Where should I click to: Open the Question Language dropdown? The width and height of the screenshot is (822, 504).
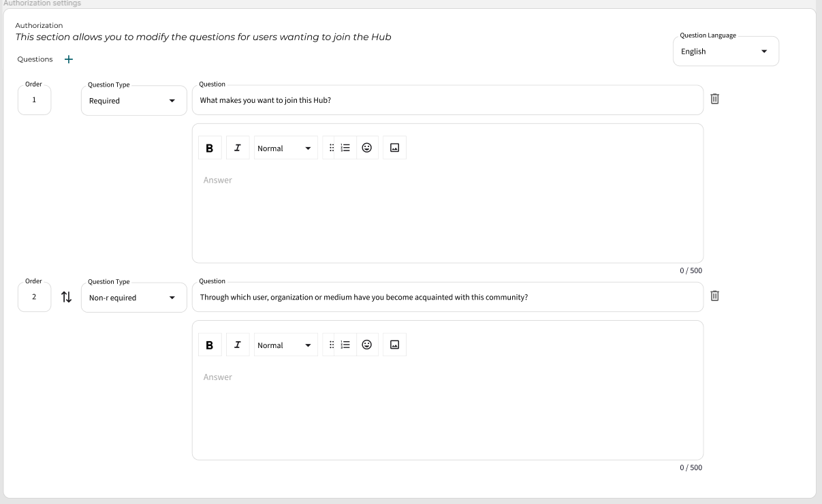[x=725, y=51]
